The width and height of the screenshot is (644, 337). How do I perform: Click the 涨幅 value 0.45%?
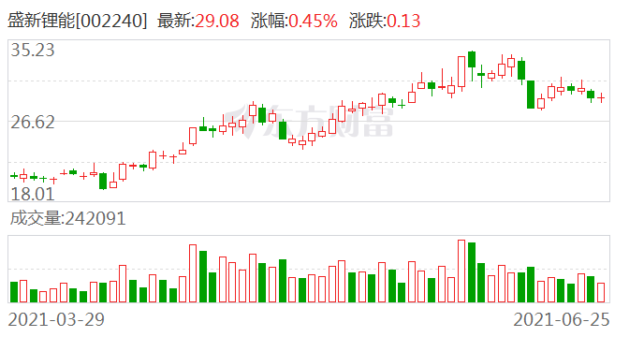pos(313,21)
